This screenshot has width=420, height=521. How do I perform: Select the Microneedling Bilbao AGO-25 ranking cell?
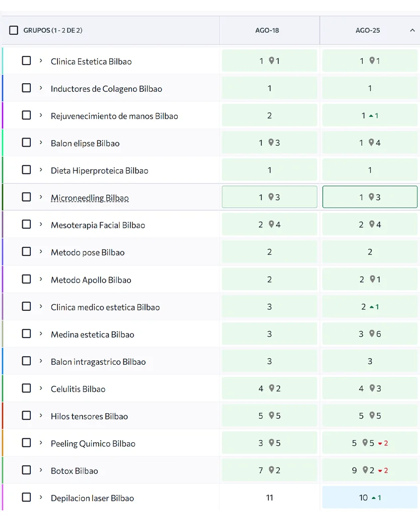pyautogui.click(x=370, y=197)
